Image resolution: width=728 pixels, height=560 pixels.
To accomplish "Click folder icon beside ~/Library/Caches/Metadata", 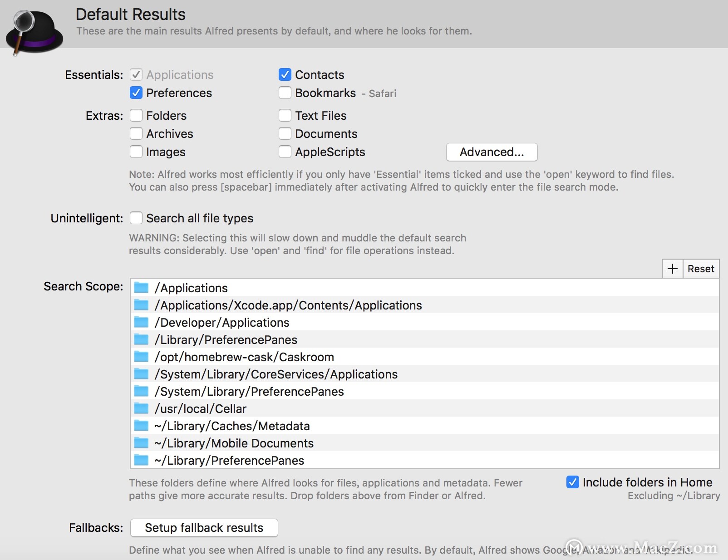I will coord(141,426).
